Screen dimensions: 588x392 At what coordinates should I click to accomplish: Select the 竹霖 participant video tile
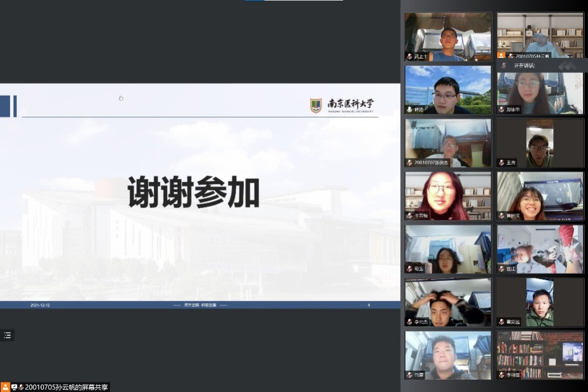pos(448,355)
